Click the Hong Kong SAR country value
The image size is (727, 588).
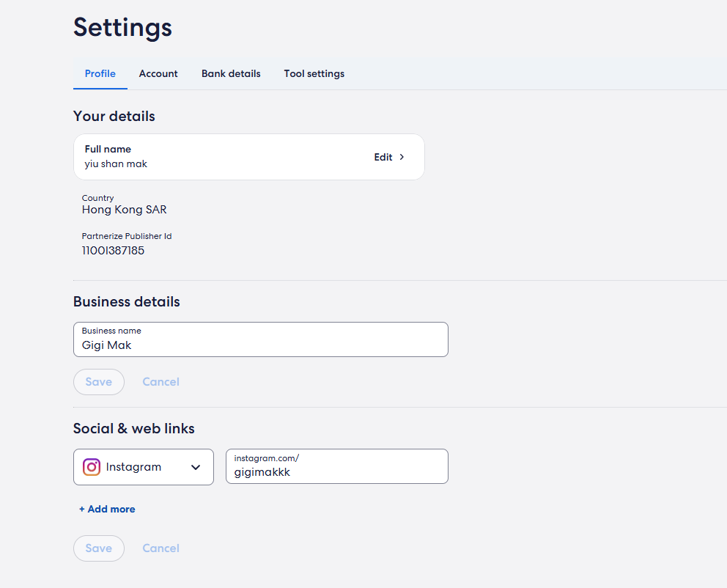point(124,210)
